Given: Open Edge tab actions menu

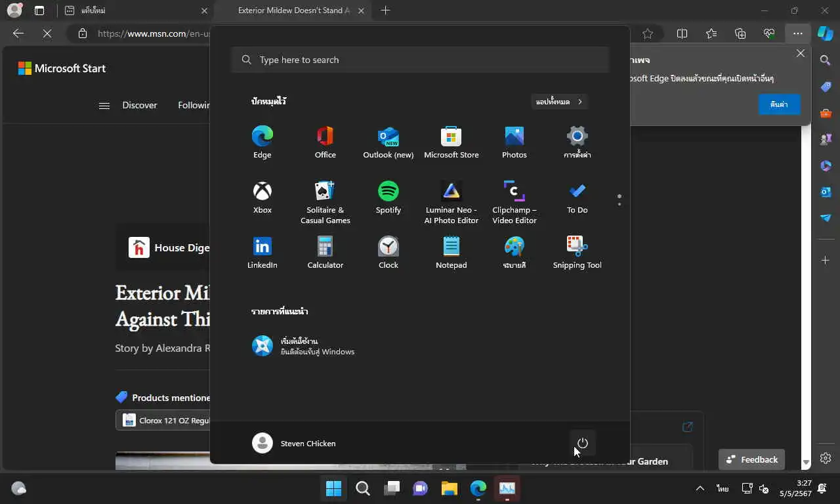Looking at the screenshot, I should click(39, 10).
